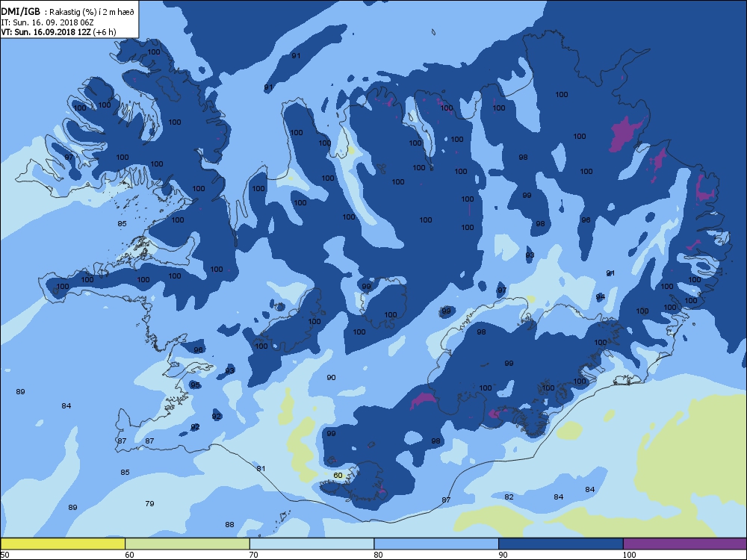The width and height of the screenshot is (747, 560).
Task: Click the humidity value 82 on the map
Action: [x=509, y=497]
